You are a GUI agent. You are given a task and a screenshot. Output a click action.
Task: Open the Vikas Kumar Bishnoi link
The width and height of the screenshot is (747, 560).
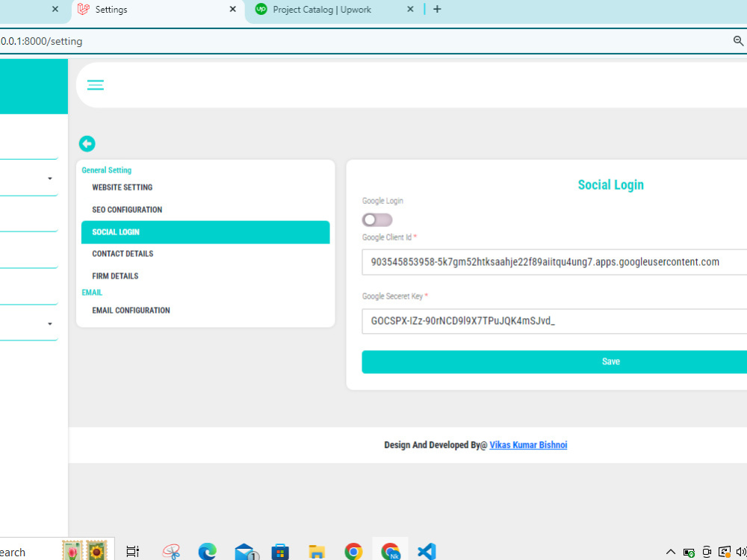pos(528,445)
